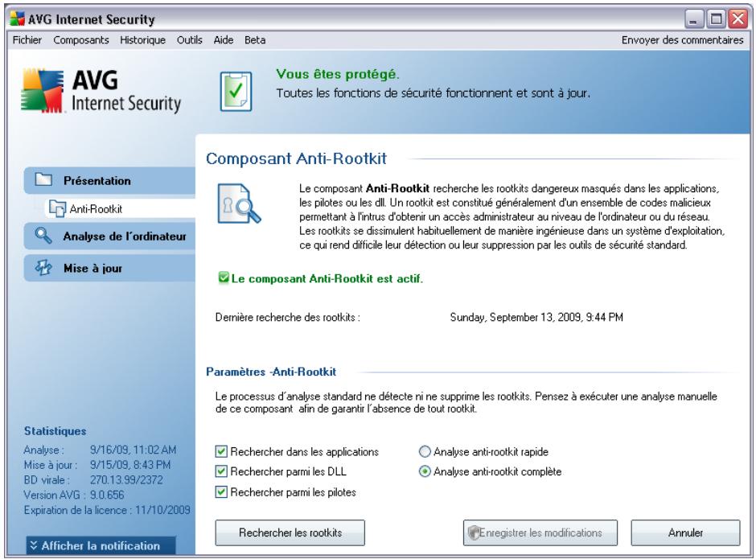The width and height of the screenshot is (756, 559).
Task: Click the Annuler button
Action: click(x=685, y=532)
